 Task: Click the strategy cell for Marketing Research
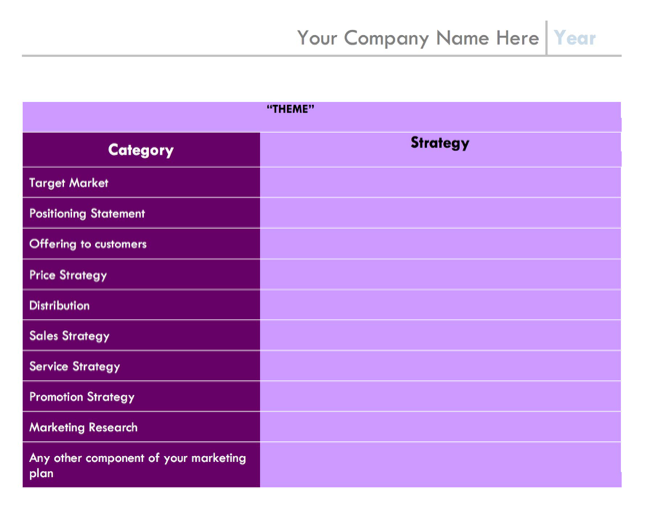point(439,427)
